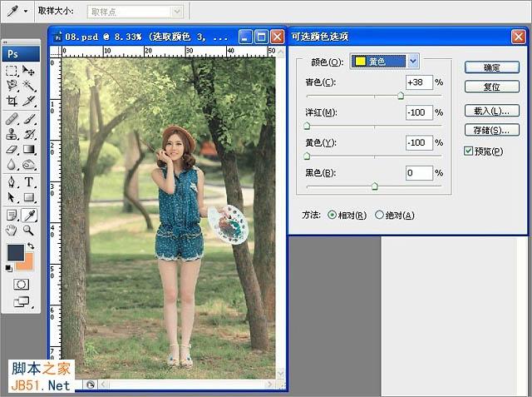Select the Clone Stamp tool
This screenshot has height=397, width=532.
pyautogui.click(x=12, y=135)
